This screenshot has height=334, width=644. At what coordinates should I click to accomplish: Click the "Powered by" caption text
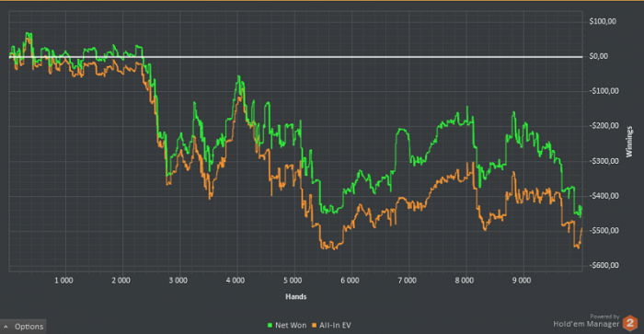coord(604,317)
